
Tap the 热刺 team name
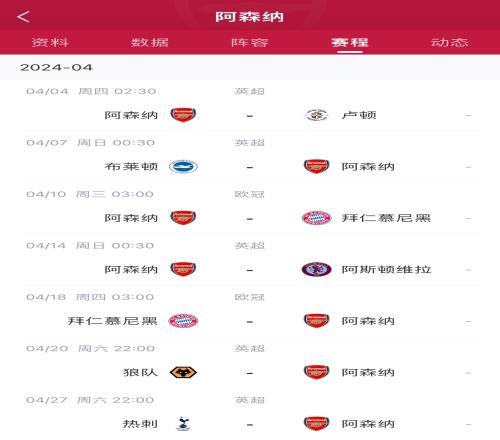coord(140,424)
